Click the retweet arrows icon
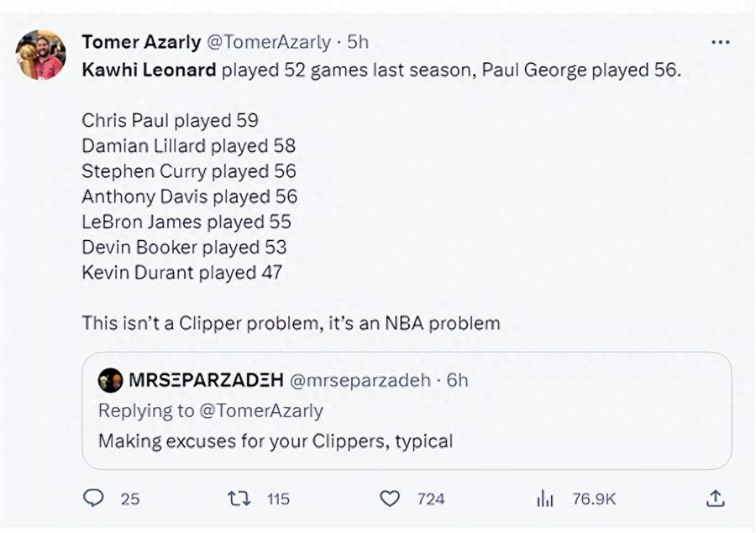 click(x=239, y=499)
